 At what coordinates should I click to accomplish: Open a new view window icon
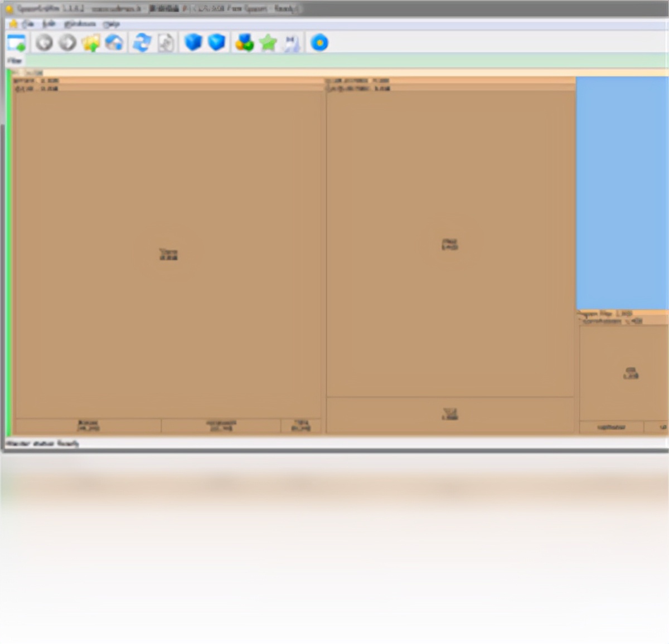pyautogui.click(x=17, y=42)
